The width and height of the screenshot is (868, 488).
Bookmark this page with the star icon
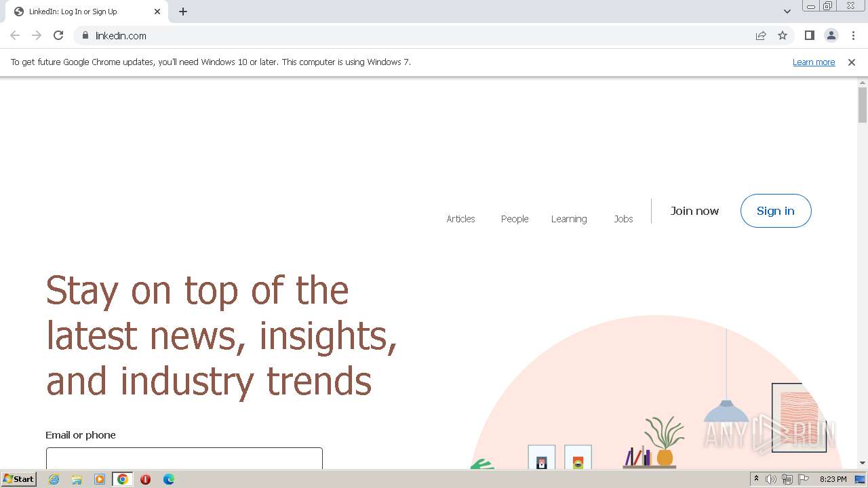(783, 35)
